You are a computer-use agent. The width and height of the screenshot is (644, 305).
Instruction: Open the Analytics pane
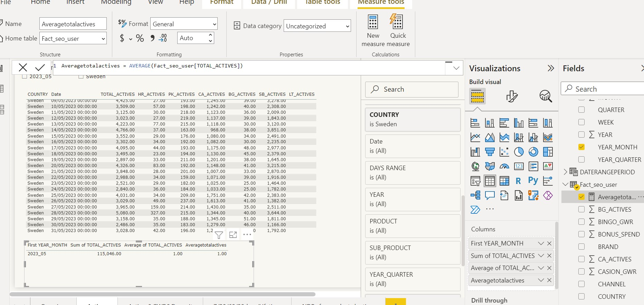546,96
